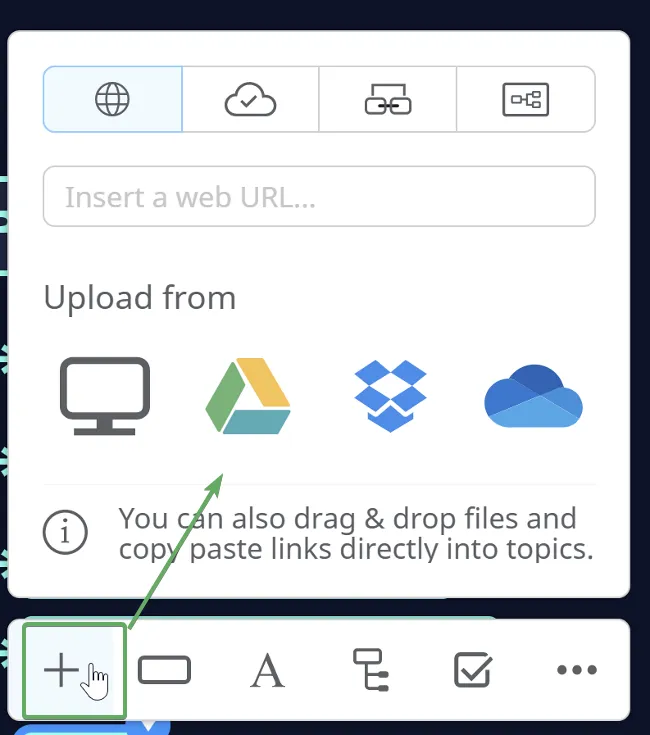Select the rectangle topic shape tool
Image resolution: width=650 pixels, height=735 pixels.
[164, 670]
